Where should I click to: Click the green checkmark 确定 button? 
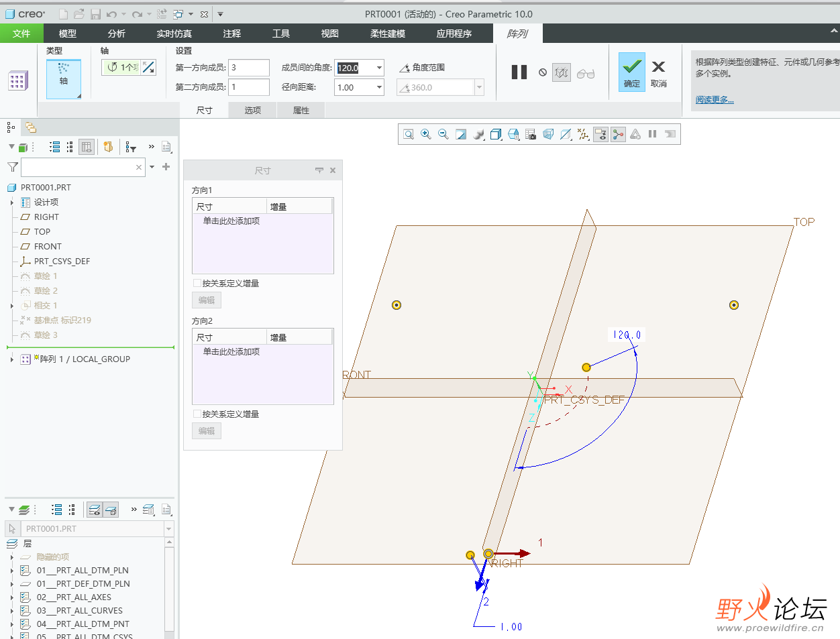[x=631, y=72]
